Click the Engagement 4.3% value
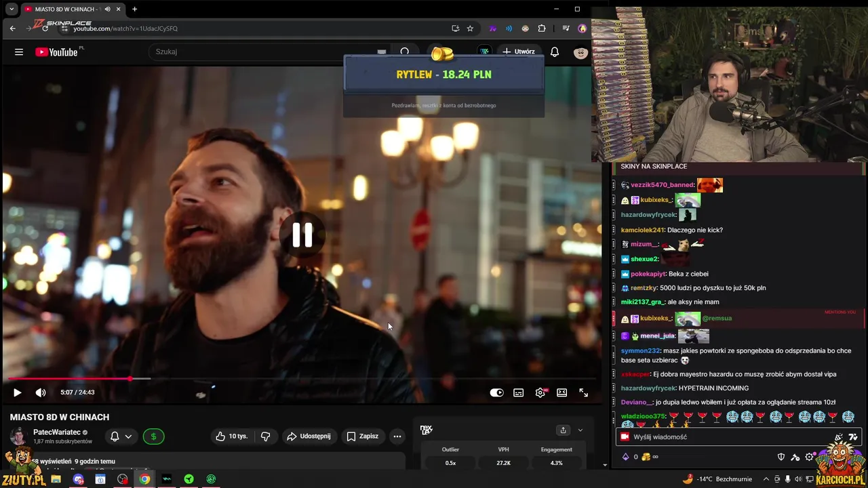868x488 pixels. pyautogui.click(x=556, y=463)
